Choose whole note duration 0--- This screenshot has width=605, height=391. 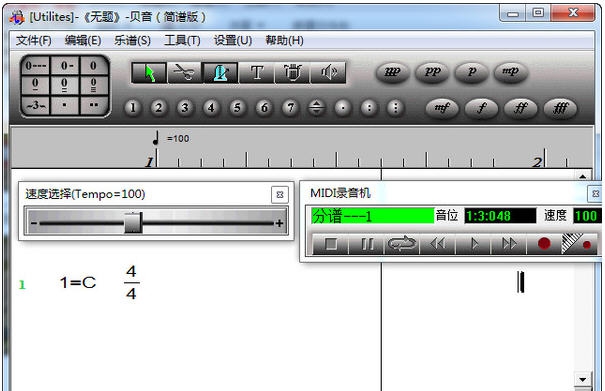pyautogui.click(x=35, y=66)
